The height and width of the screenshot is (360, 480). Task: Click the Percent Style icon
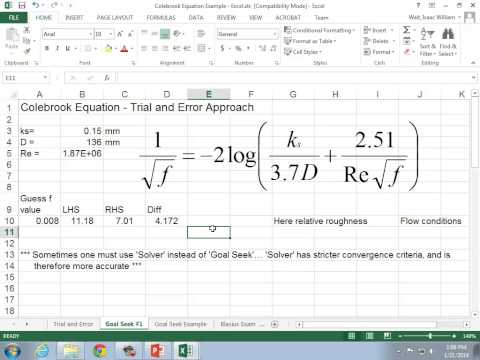[238, 49]
